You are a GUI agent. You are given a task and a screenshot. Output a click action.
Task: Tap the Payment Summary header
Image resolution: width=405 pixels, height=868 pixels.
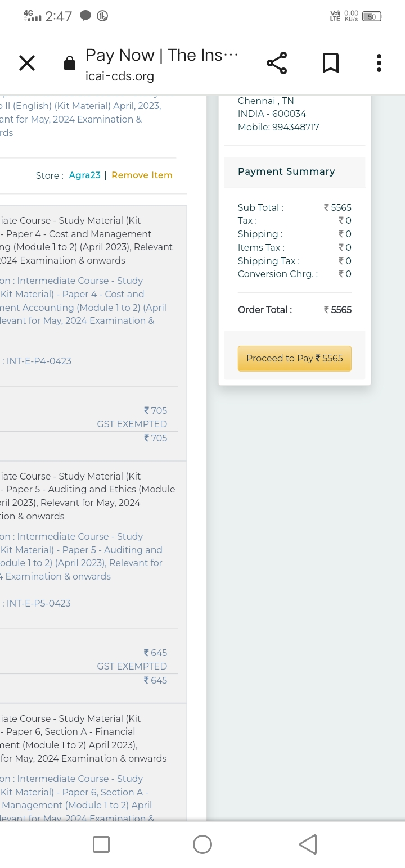[286, 171]
